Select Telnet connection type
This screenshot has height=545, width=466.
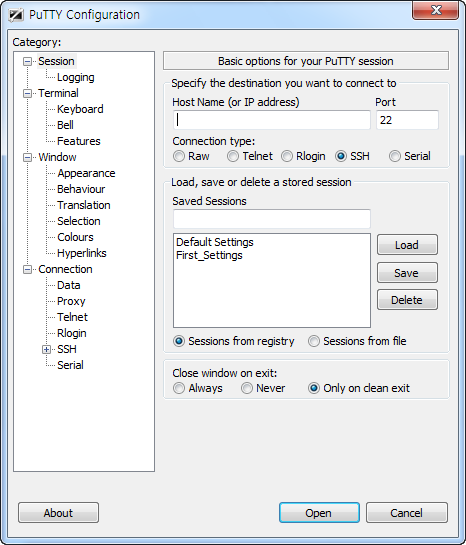pyautogui.click(x=250, y=156)
